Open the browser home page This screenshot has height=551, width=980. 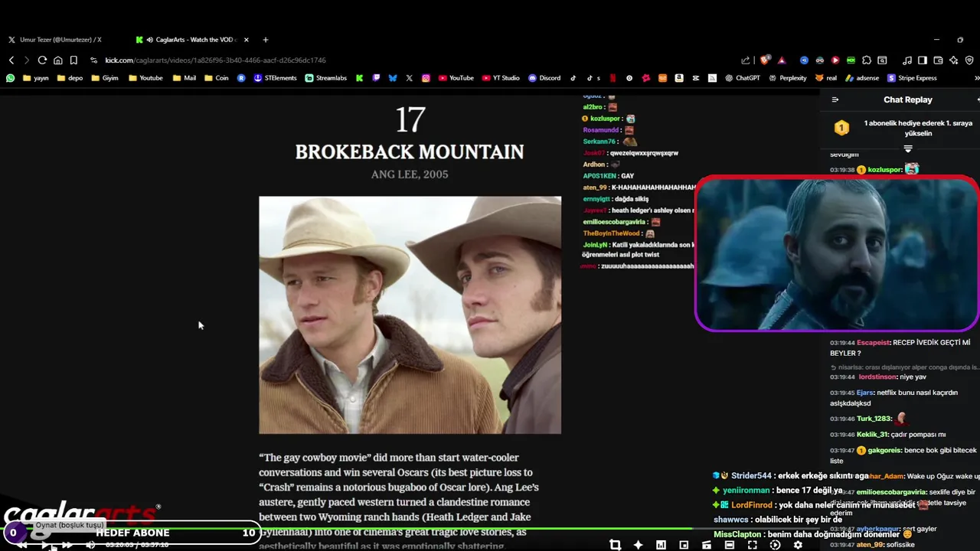pos(58,60)
